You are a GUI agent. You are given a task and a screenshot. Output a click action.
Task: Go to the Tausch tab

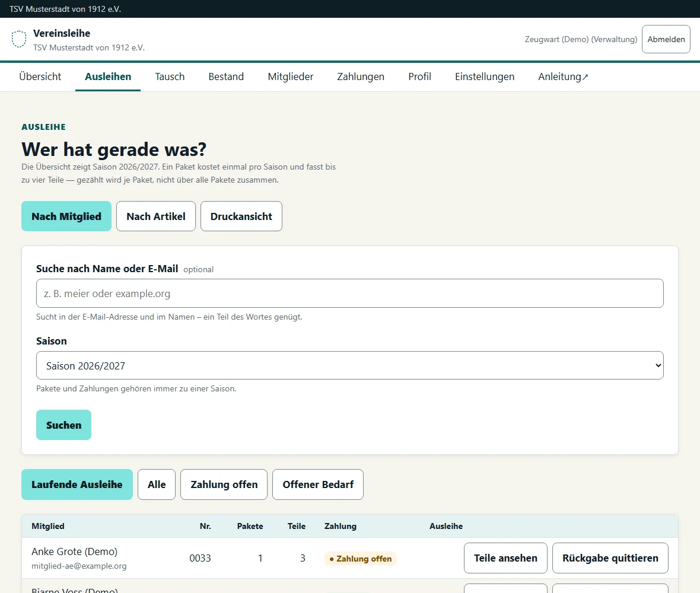(170, 76)
